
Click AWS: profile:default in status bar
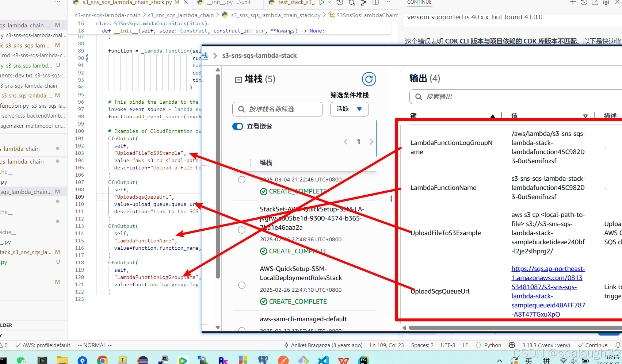click(43, 345)
